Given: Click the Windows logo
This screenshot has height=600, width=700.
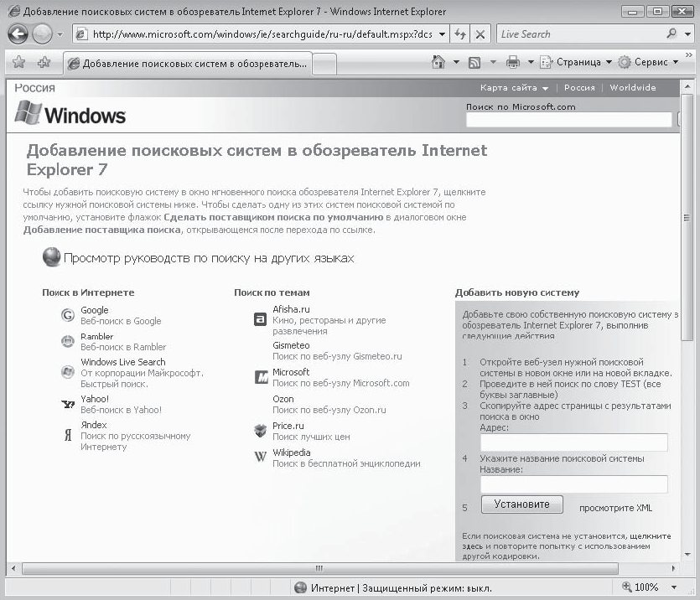Looking at the screenshot, I should (70, 113).
